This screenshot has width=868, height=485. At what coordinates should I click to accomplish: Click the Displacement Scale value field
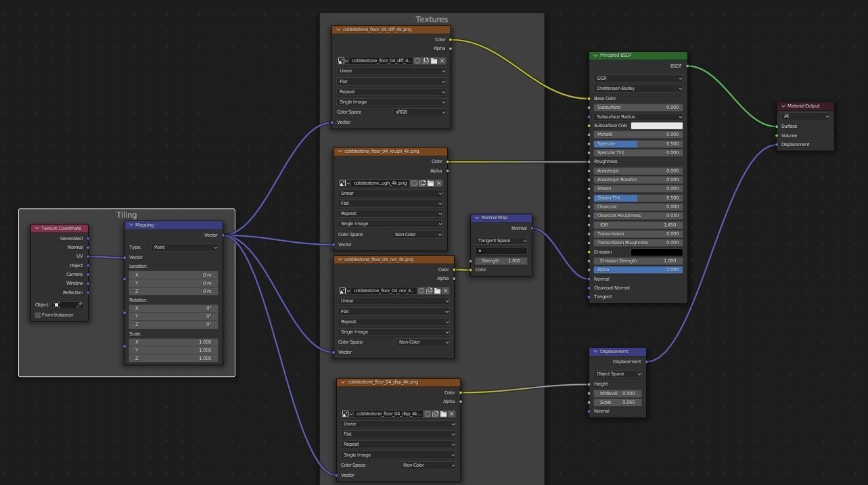tap(616, 402)
